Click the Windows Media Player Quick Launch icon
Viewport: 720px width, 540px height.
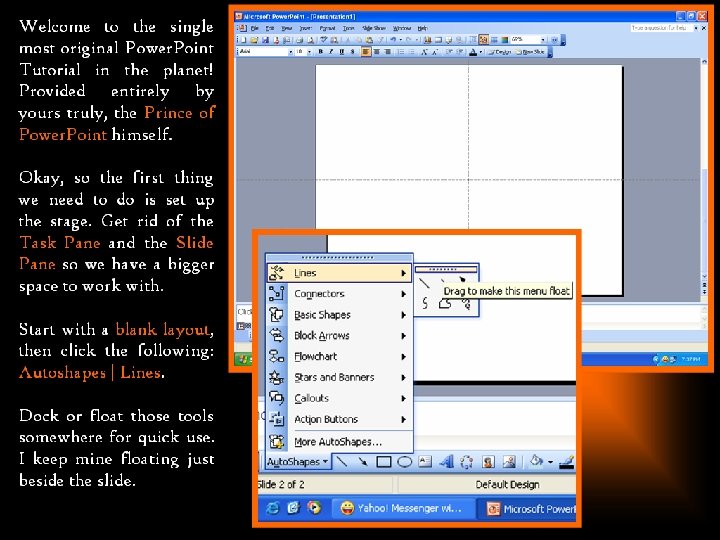pyautogui.click(x=315, y=507)
